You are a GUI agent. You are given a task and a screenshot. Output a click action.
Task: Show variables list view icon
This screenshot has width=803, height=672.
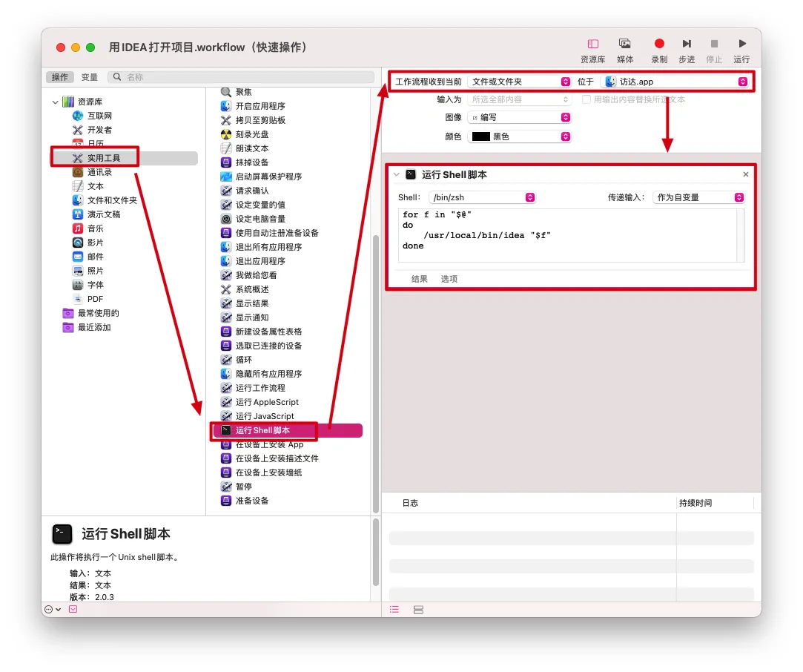[418, 610]
